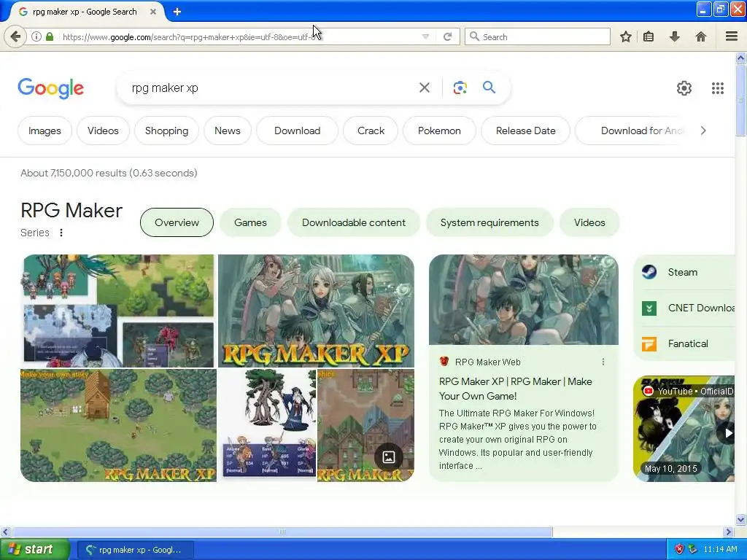This screenshot has width=747, height=560.
Task: Open the image gallery icon on thumbnails
Action: [x=389, y=457]
